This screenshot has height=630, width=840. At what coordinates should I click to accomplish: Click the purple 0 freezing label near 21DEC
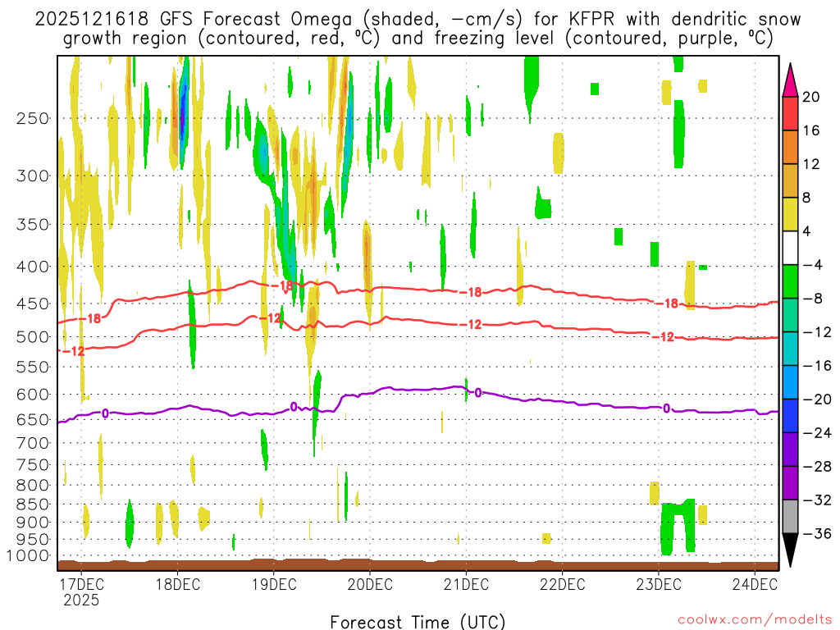pyautogui.click(x=478, y=393)
